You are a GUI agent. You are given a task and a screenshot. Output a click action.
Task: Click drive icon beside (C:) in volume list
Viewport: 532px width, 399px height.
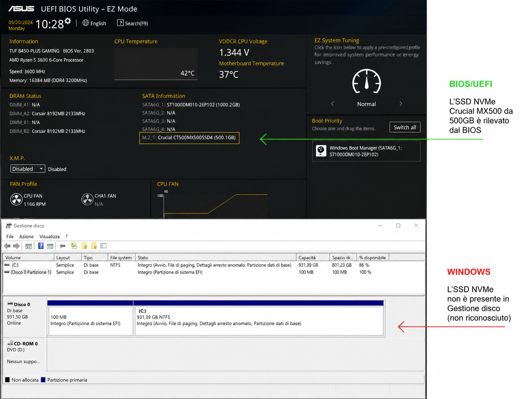(7, 265)
